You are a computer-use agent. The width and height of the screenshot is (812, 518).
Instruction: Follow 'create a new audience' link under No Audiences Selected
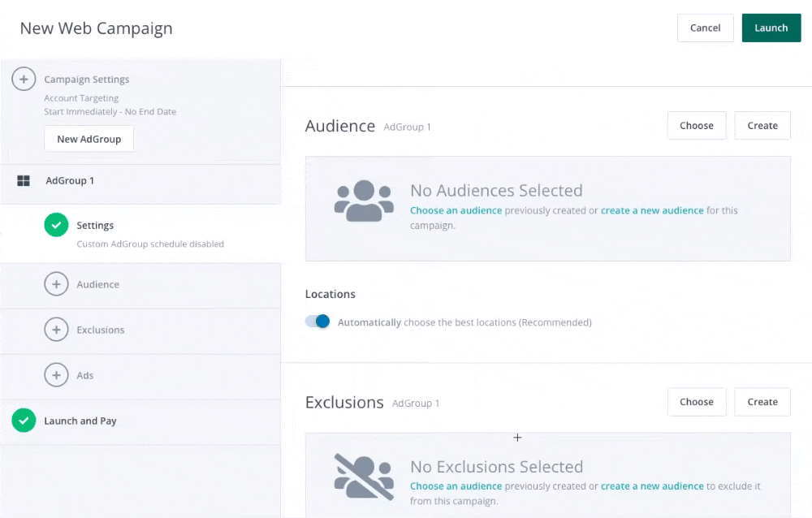pos(652,210)
